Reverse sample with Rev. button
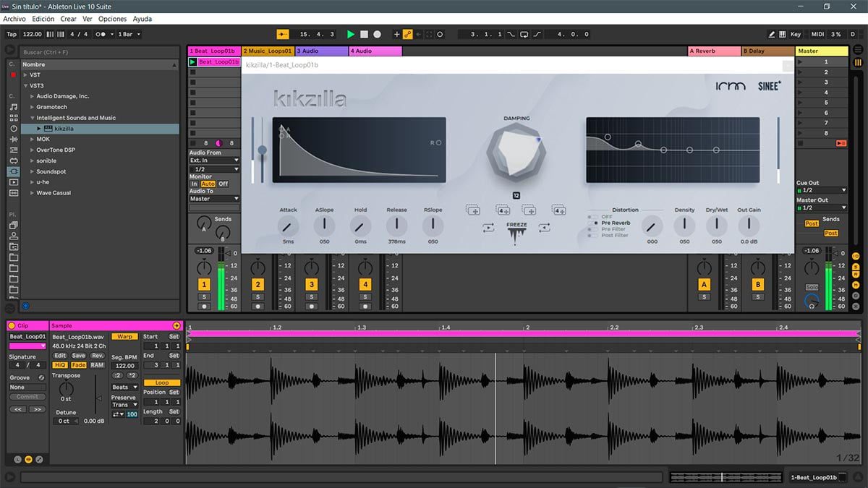868x488 pixels. tap(97, 356)
